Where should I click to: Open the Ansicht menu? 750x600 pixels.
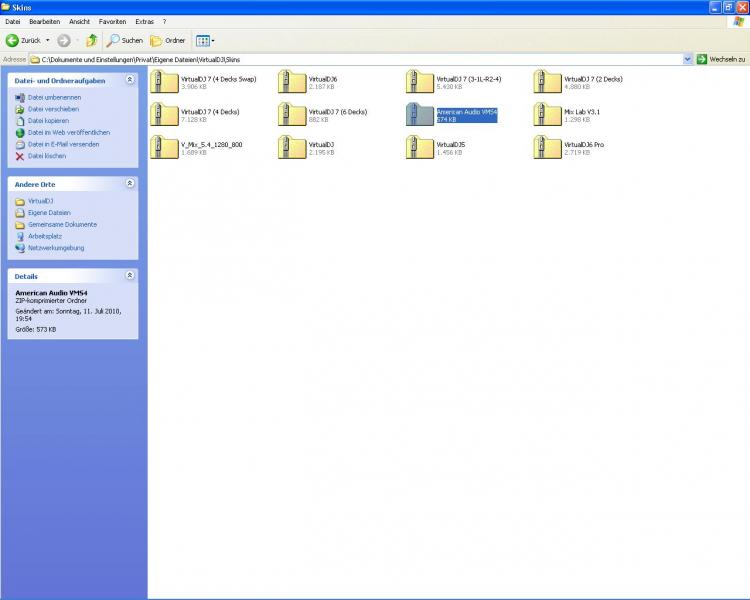[x=79, y=22]
